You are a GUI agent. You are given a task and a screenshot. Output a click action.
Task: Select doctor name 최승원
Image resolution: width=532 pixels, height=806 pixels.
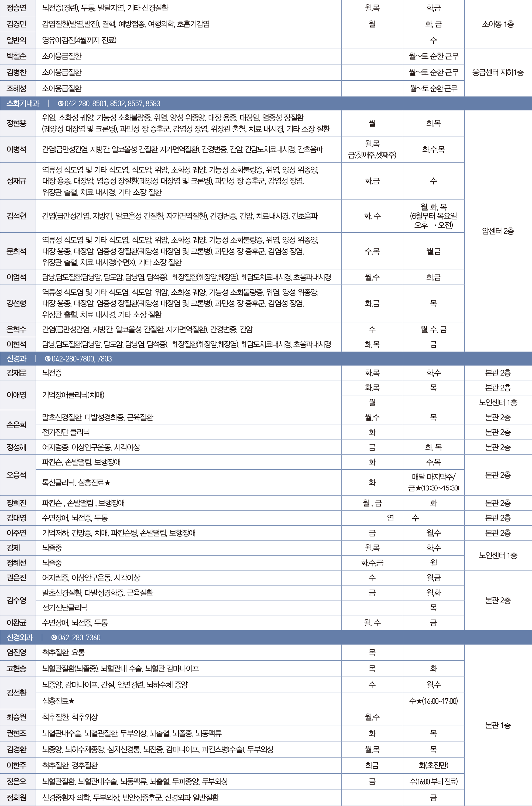pyautogui.click(x=17, y=717)
